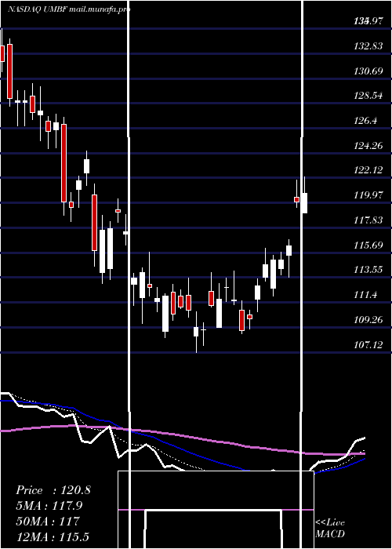
Task: Click the 12MA : 115.5 readout
Action: pyautogui.click(x=54, y=536)
